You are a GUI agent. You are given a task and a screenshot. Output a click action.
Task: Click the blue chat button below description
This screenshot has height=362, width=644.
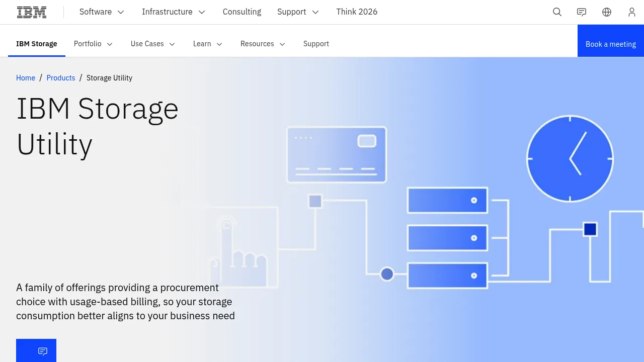36,351
